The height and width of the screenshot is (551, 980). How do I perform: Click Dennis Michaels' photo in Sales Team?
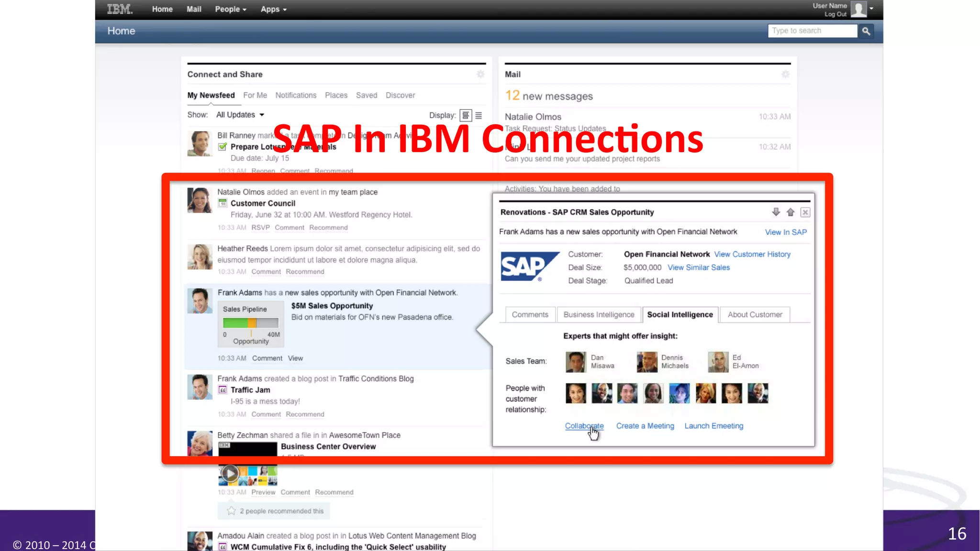point(647,362)
